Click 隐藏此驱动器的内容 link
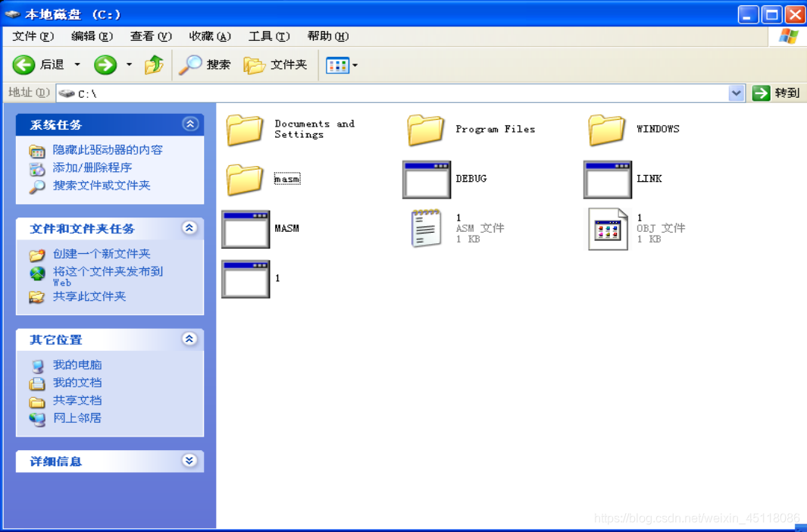The height and width of the screenshot is (532, 807). 108,150
